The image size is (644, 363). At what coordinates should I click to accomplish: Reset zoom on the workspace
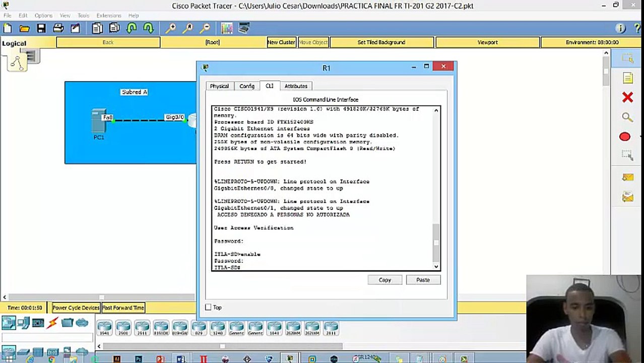coord(188,28)
